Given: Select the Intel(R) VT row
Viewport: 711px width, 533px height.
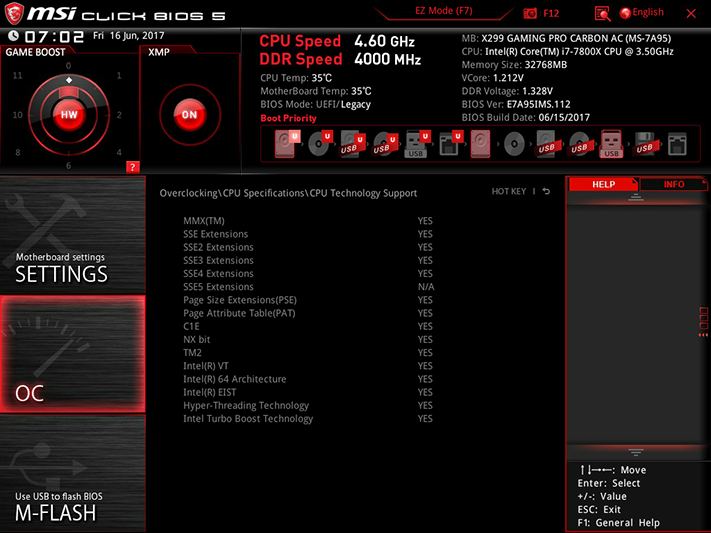Looking at the screenshot, I should point(308,366).
